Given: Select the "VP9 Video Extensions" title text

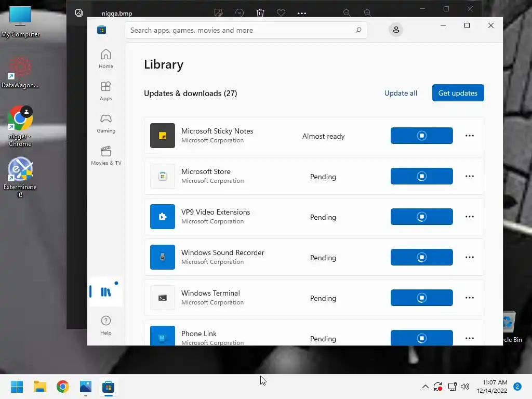Looking at the screenshot, I should (x=216, y=212).
